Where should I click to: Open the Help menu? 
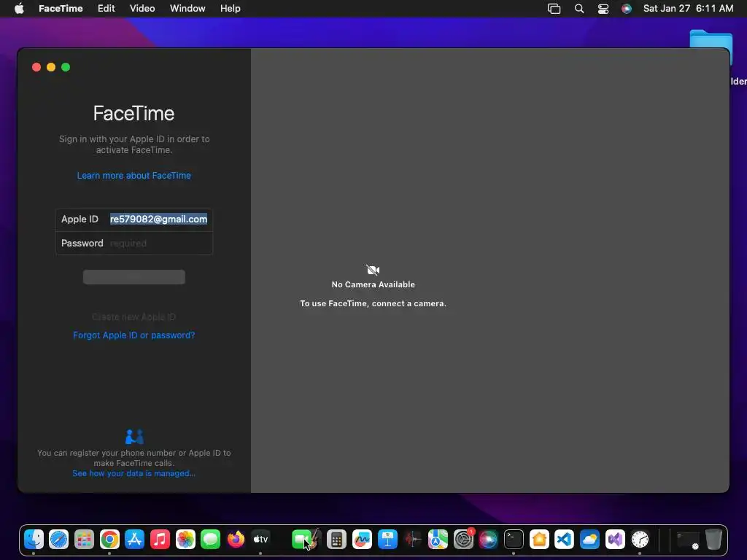230,9
